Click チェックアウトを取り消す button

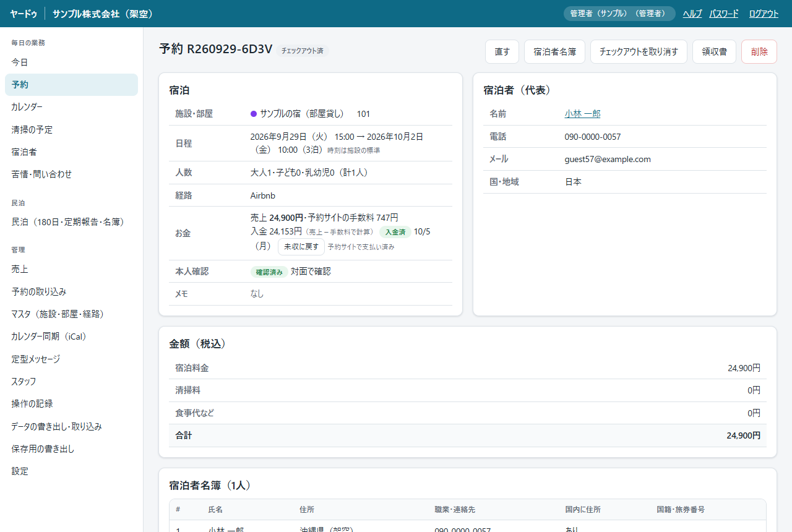[x=639, y=52]
